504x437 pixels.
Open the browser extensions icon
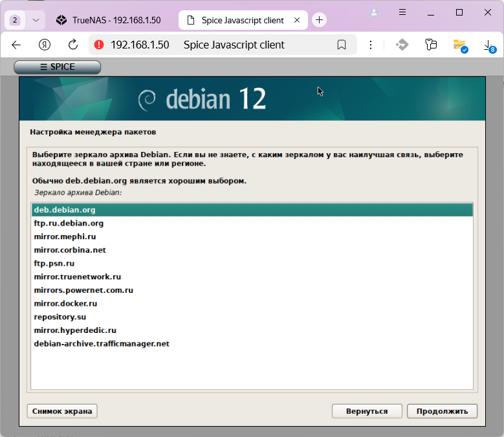click(431, 45)
